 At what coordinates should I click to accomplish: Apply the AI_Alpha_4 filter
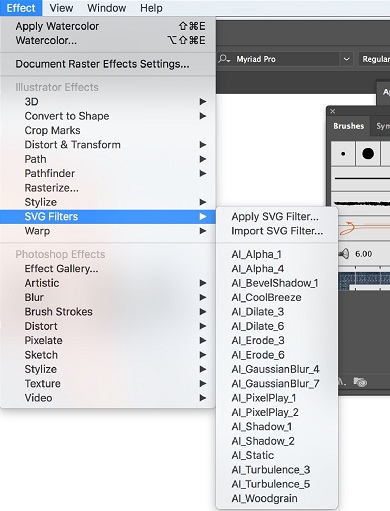[x=277, y=268]
